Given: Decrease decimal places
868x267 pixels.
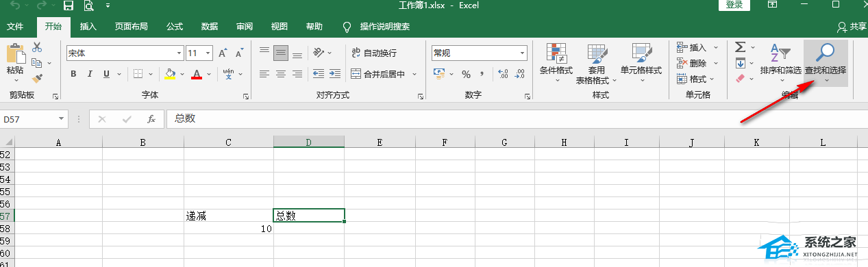Looking at the screenshot, I should [520, 74].
